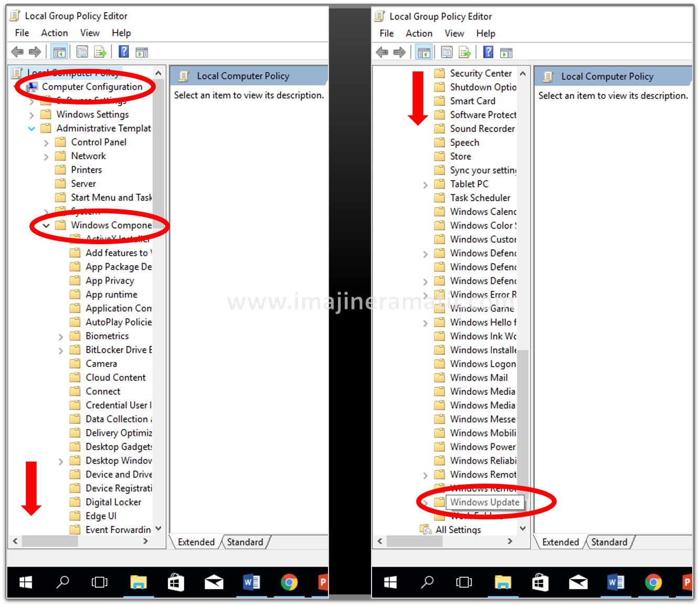700x606 pixels.
Task: Open Word in right taskbar
Action: click(616, 582)
